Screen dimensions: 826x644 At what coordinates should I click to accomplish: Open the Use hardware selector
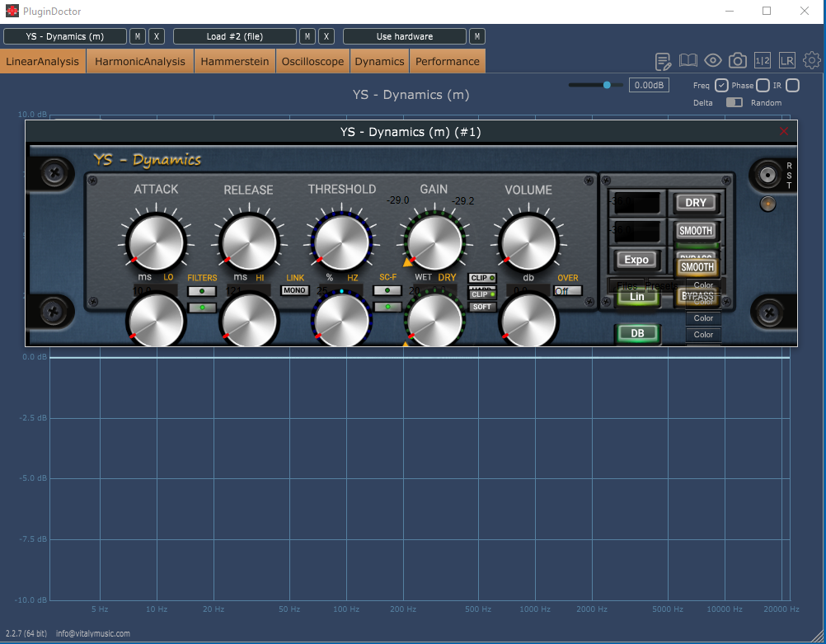[404, 36]
